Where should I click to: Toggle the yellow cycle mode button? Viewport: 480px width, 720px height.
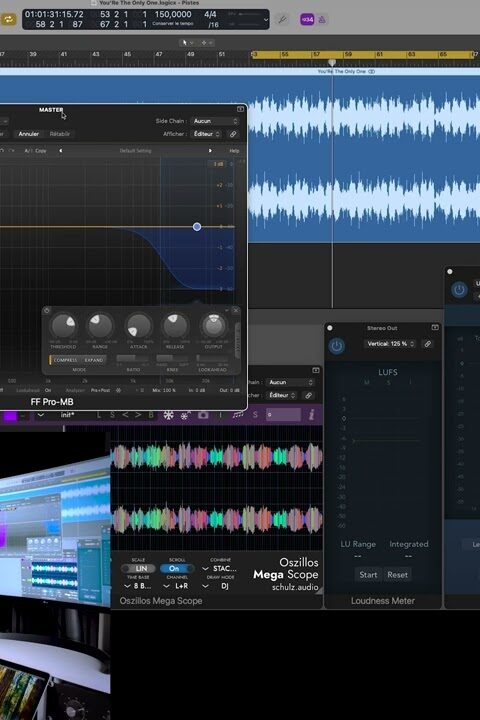[x=8, y=19]
